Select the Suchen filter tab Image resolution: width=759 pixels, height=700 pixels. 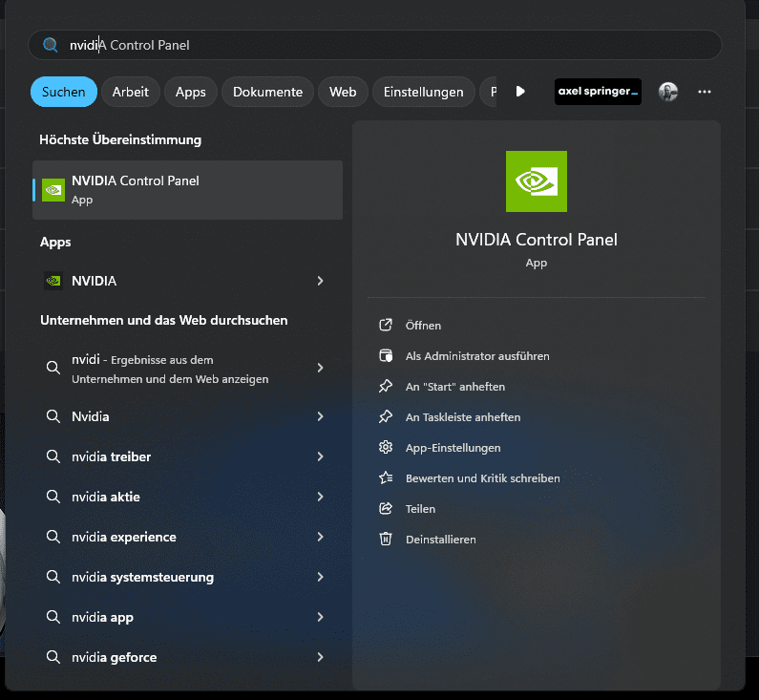pos(63,92)
